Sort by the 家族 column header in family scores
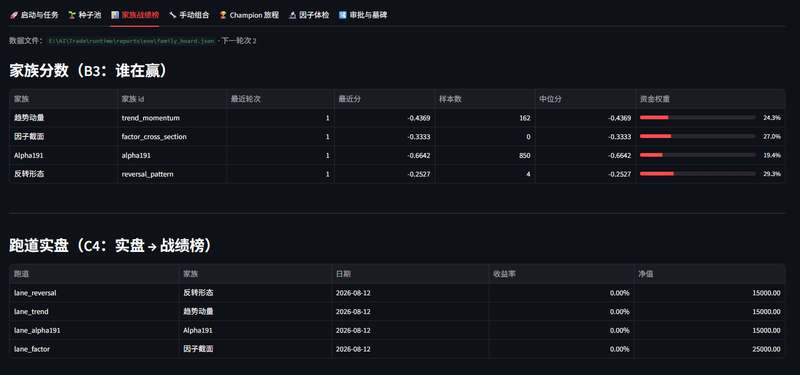The height and width of the screenshot is (375, 800). (x=63, y=99)
